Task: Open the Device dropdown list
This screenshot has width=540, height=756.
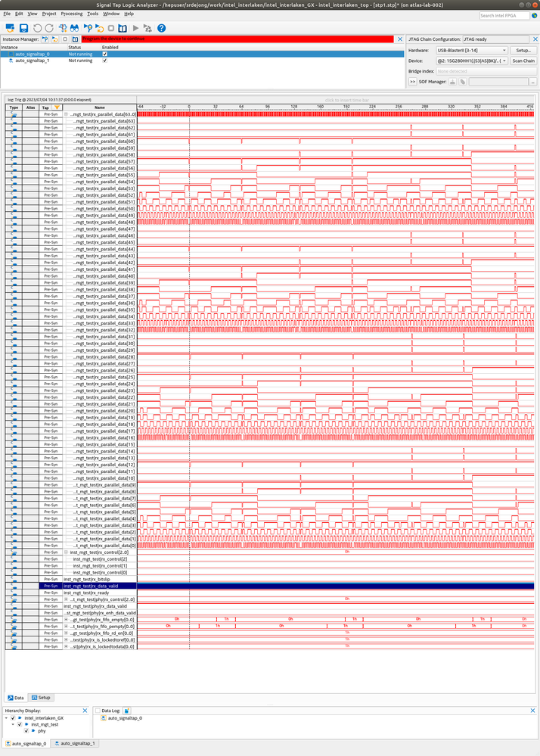Action: [x=472, y=61]
